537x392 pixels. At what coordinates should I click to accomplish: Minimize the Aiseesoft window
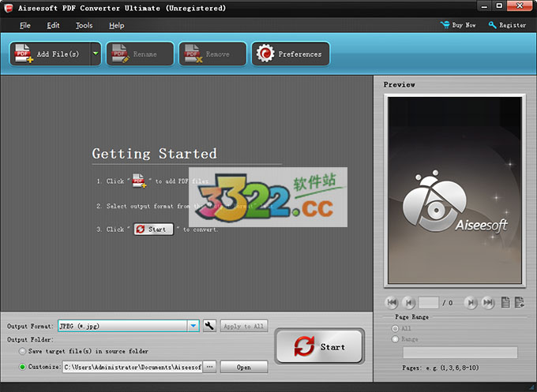click(484, 6)
